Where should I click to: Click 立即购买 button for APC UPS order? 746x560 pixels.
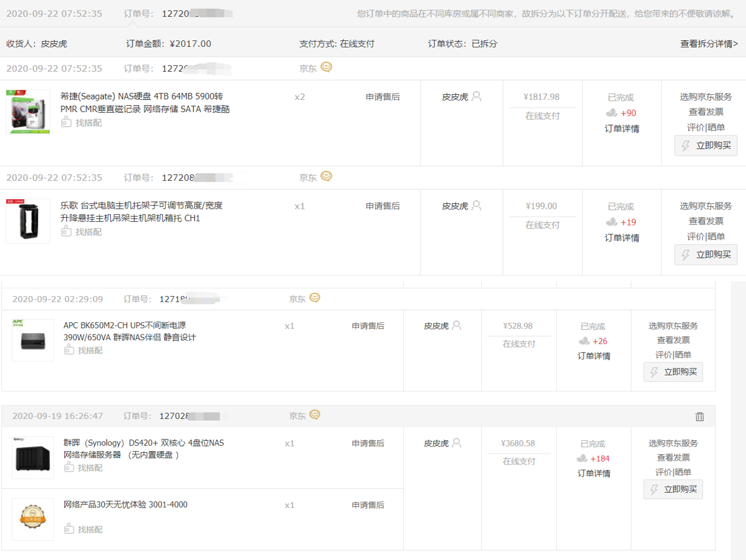(x=673, y=372)
